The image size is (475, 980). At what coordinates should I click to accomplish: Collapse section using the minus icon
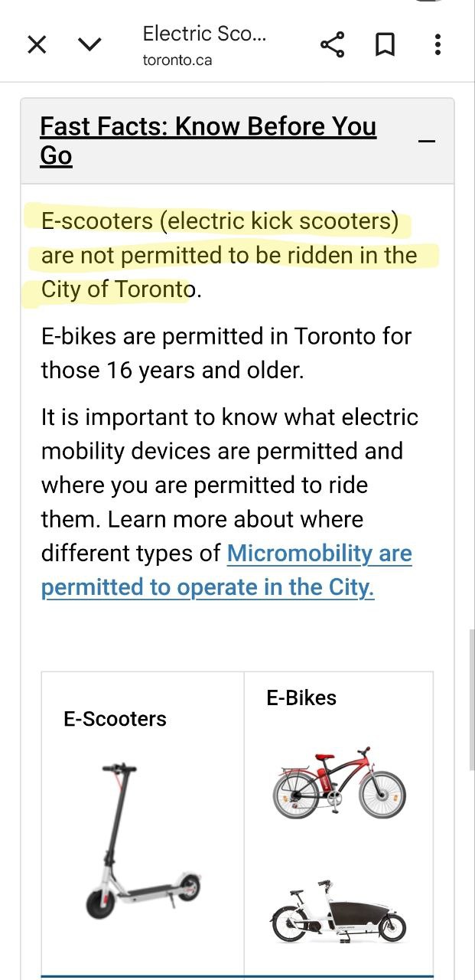click(428, 141)
